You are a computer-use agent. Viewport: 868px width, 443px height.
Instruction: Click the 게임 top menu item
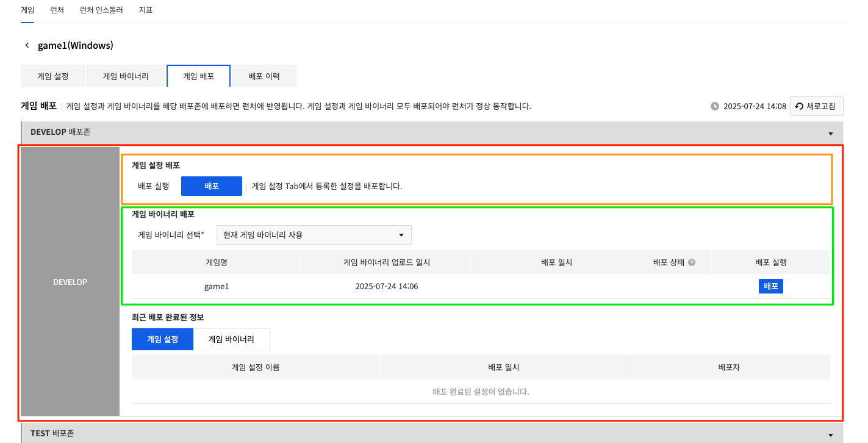[27, 10]
